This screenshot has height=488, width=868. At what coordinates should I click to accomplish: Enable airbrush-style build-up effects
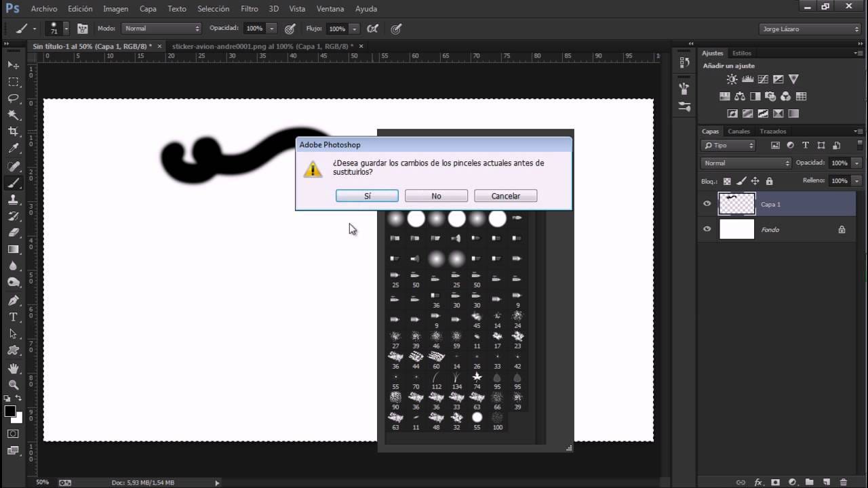(x=372, y=28)
